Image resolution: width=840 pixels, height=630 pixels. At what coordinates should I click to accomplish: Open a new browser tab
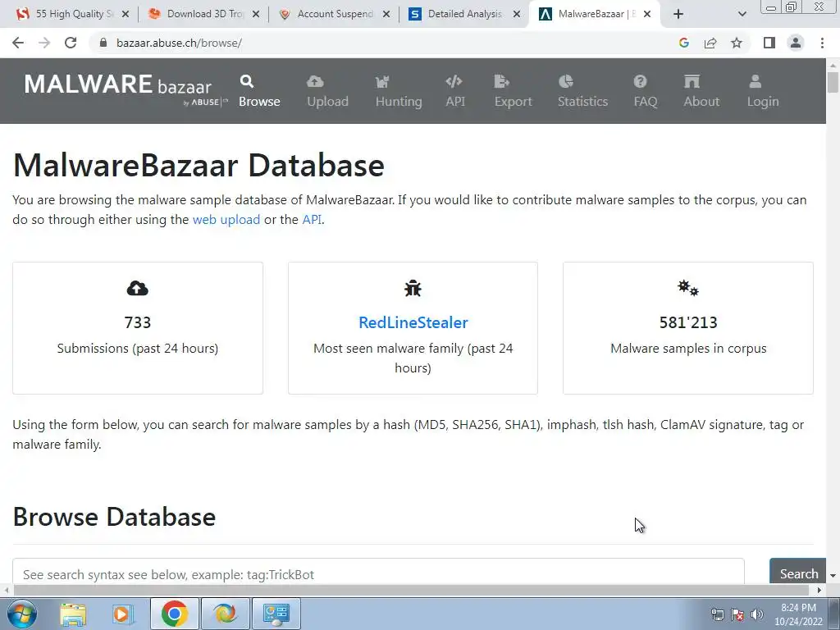coord(678,15)
